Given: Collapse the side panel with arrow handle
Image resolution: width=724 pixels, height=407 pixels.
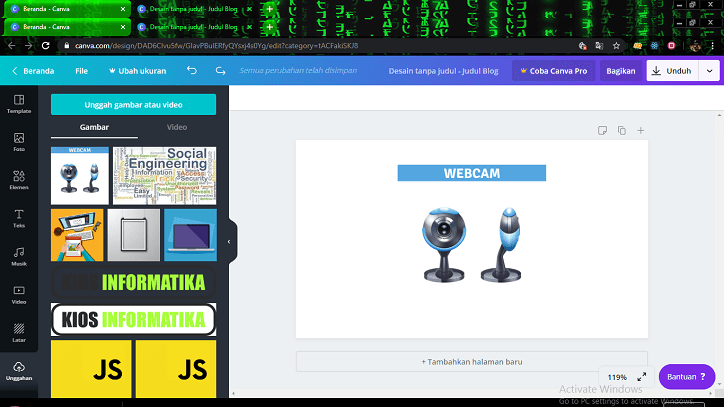Looking at the screenshot, I should click(229, 242).
